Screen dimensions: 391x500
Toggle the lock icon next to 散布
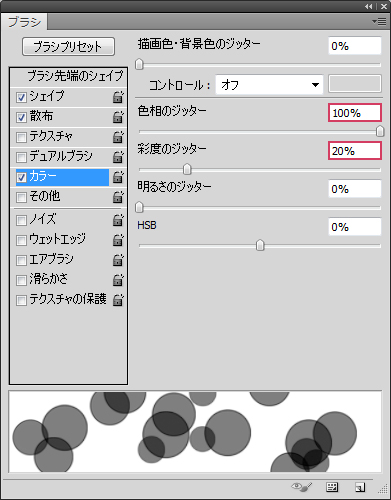(118, 117)
